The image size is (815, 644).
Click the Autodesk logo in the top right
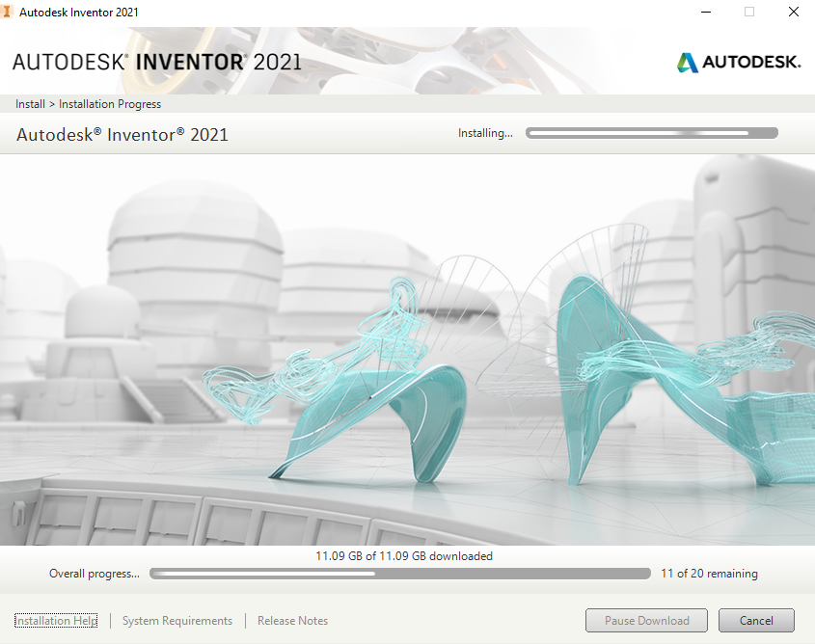738,61
